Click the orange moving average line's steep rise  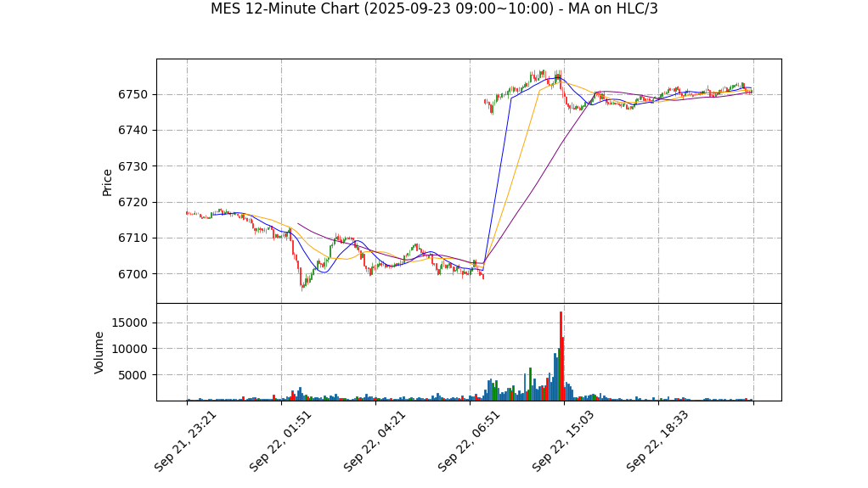click(512, 177)
